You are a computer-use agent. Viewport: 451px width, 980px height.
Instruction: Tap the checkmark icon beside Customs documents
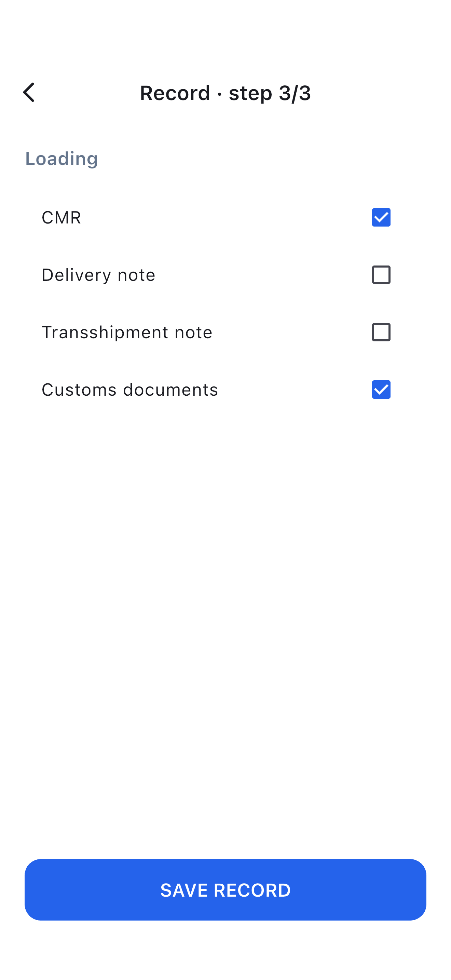coord(381,390)
